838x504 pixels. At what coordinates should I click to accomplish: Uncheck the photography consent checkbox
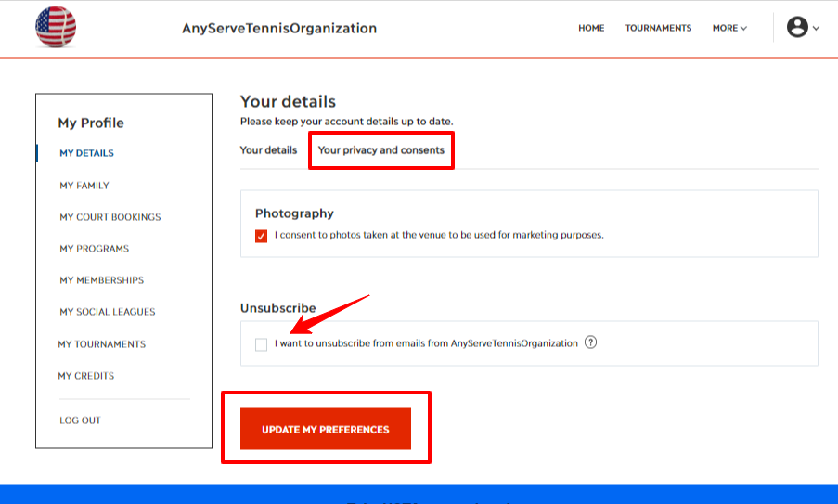coord(261,236)
